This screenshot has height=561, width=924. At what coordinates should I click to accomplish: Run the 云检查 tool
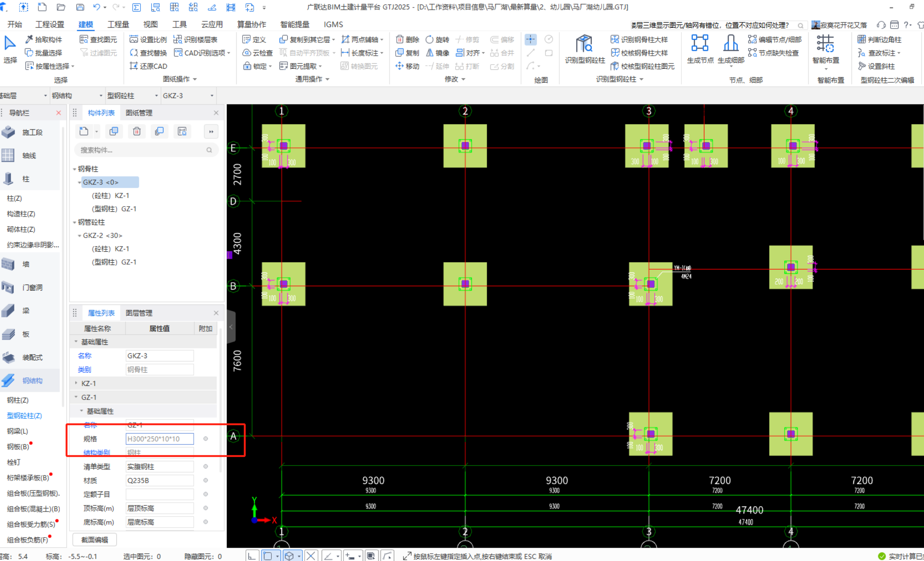click(x=258, y=53)
